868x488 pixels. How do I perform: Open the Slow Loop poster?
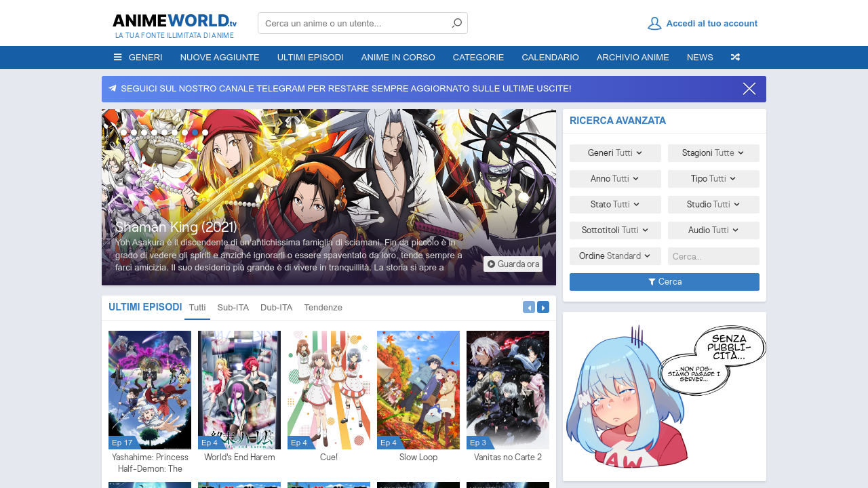click(418, 390)
